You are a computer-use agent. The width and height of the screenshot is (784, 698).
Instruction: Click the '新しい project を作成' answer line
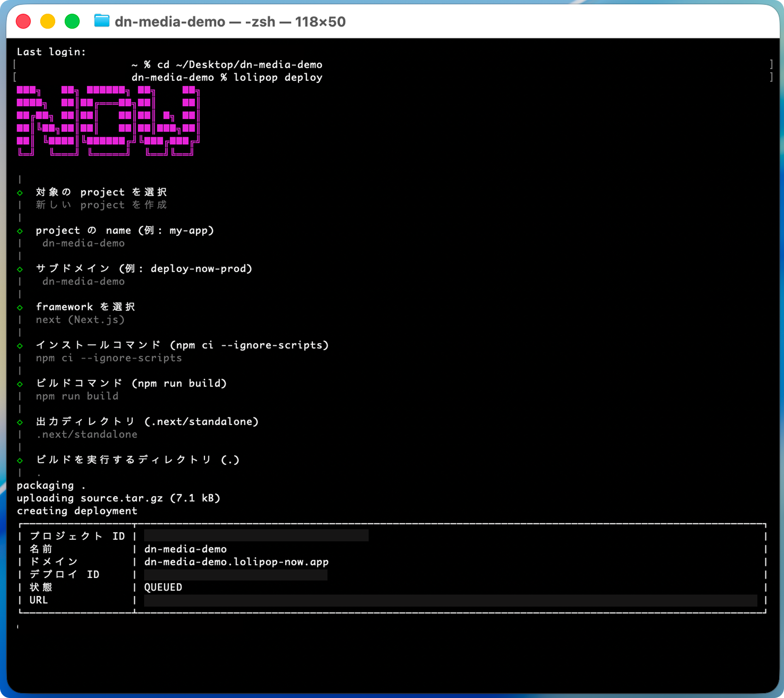click(x=101, y=205)
